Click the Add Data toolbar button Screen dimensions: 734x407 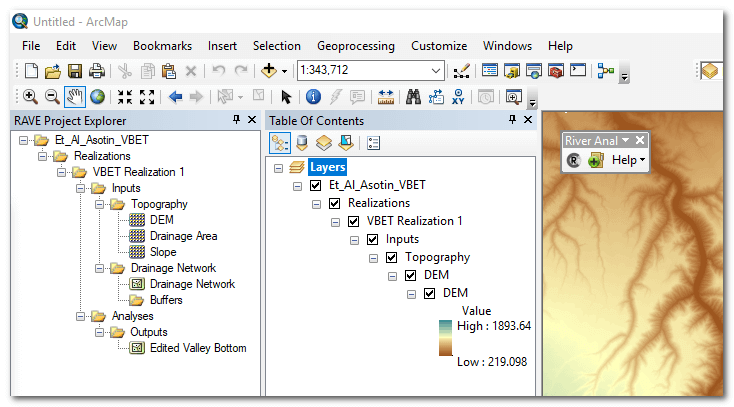(268, 71)
